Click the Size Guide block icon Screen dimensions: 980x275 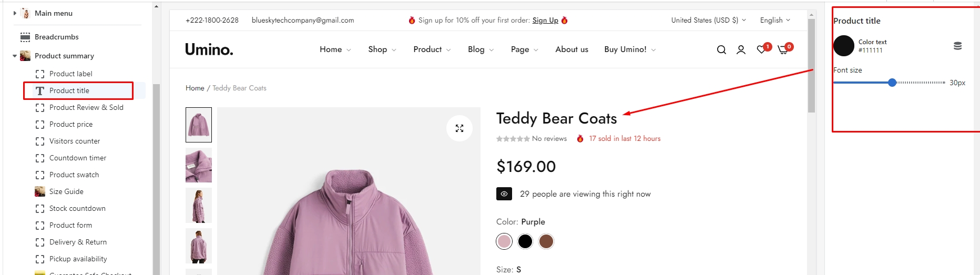[x=40, y=191]
